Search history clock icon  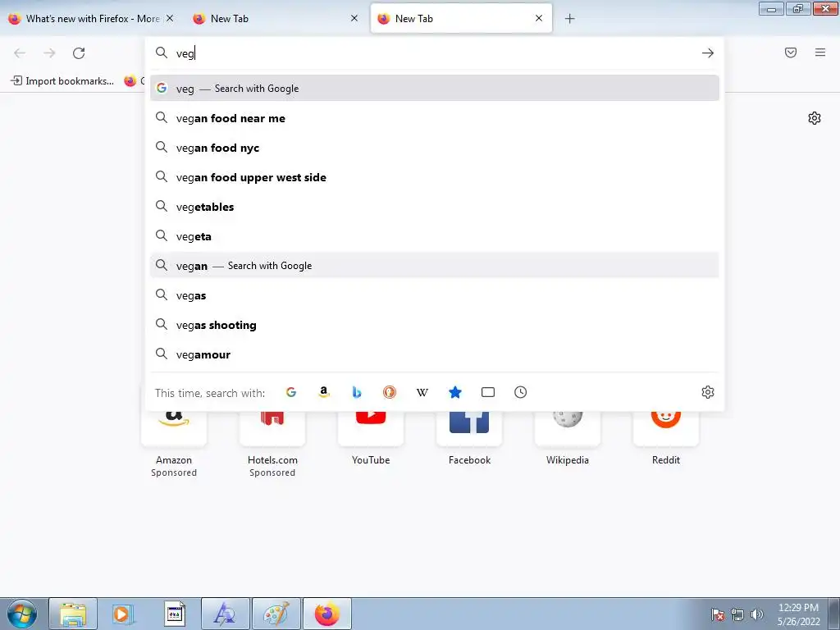520,392
